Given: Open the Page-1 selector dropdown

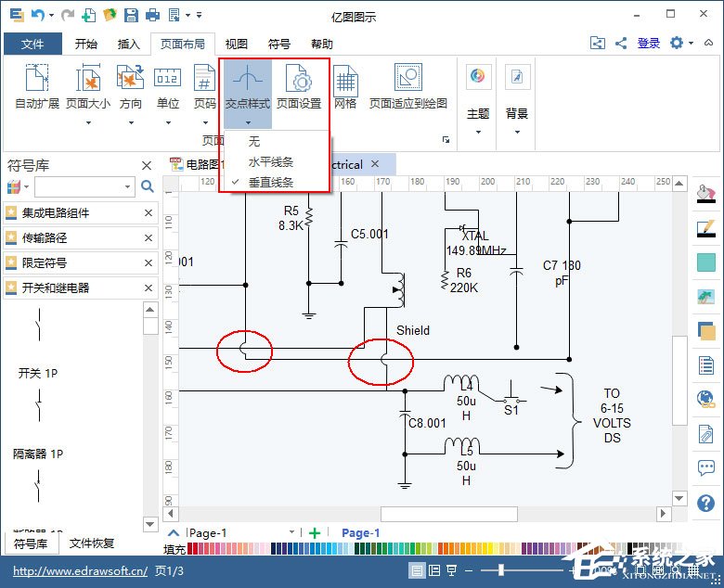Looking at the screenshot, I should (x=291, y=533).
